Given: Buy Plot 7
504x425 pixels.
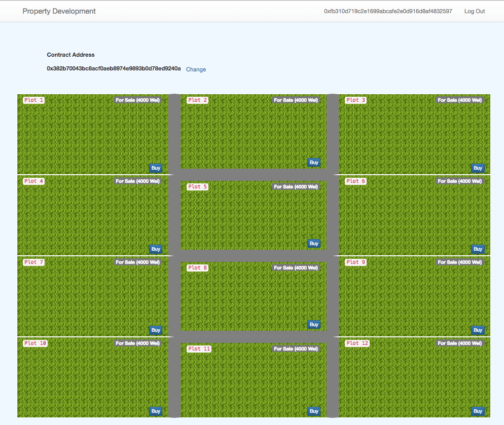Looking at the screenshot, I should [x=156, y=330].
